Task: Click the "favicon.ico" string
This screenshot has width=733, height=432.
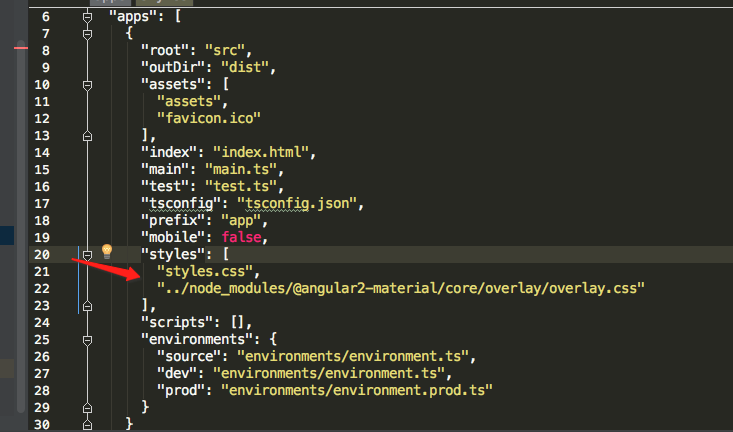Action: click(x=208, y=118)
